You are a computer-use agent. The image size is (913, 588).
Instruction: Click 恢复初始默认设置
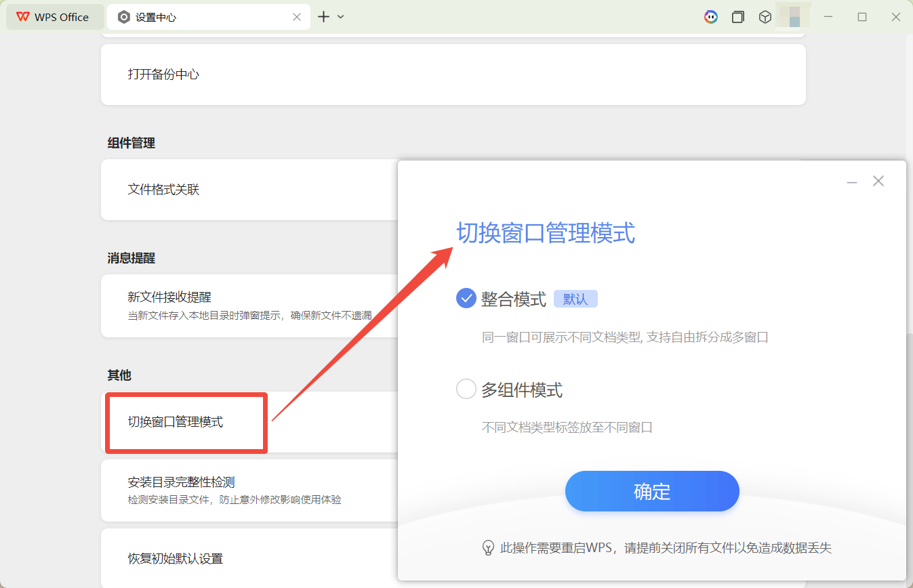pyautogui.click(x=249, y=558)
